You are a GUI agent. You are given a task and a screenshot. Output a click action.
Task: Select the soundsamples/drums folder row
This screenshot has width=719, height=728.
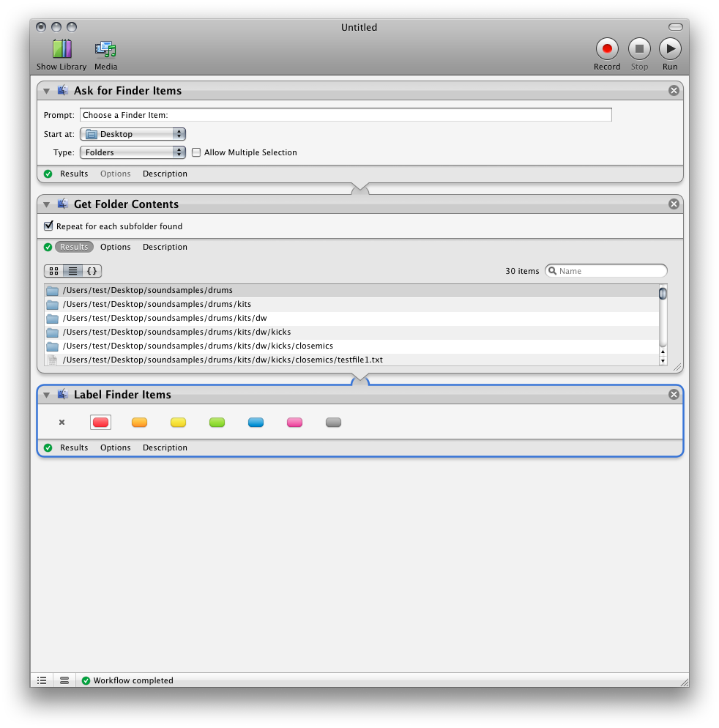(351, 291)
